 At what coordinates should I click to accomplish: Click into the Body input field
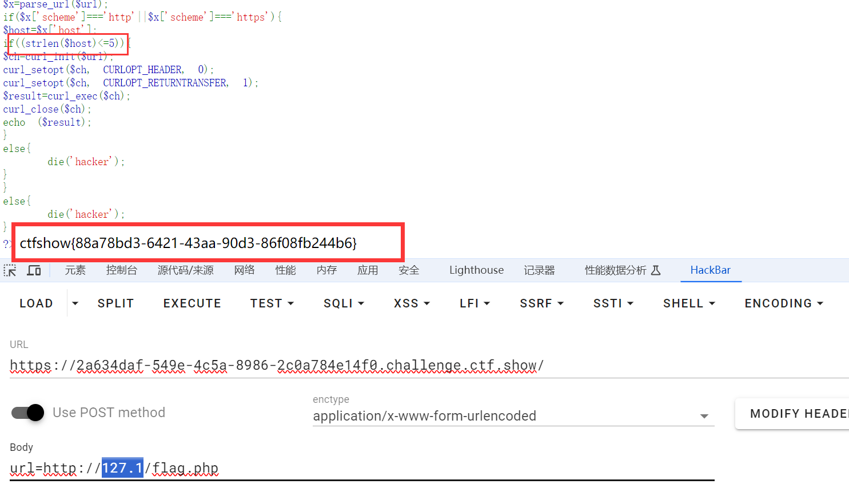pyautogui.click(x=400, y=469)
